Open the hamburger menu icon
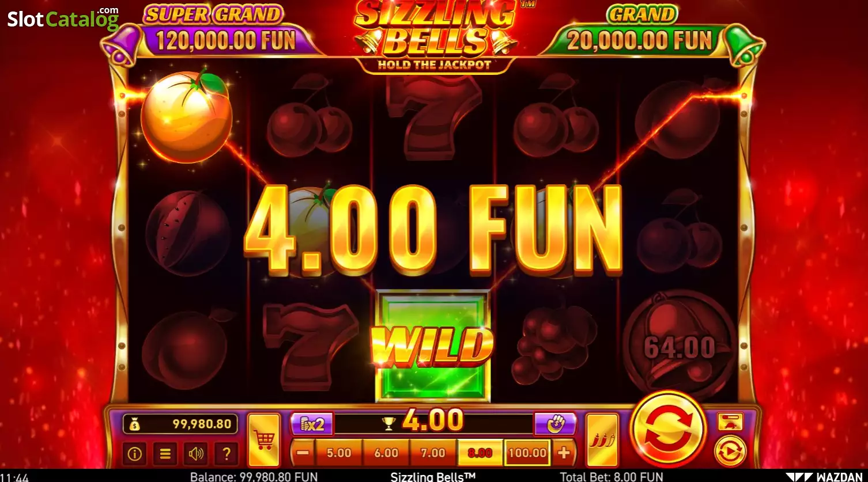Screen dimensions: 868x482 point(165,454)
